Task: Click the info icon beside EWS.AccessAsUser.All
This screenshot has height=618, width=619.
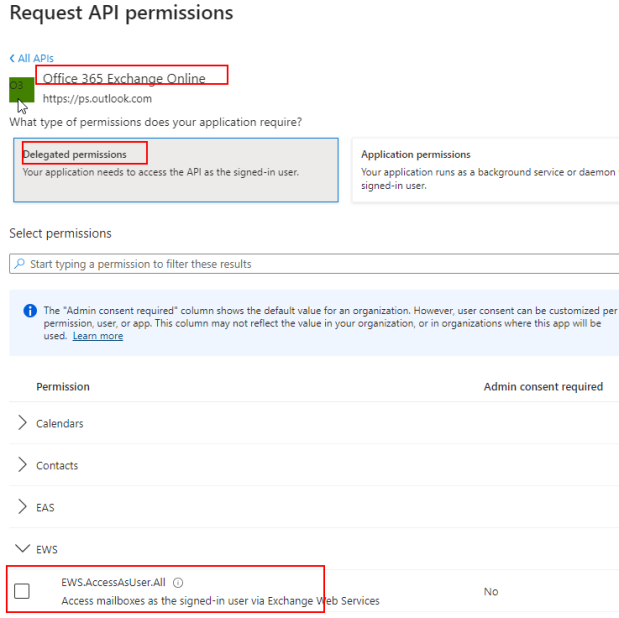Action: click(178, 582)
